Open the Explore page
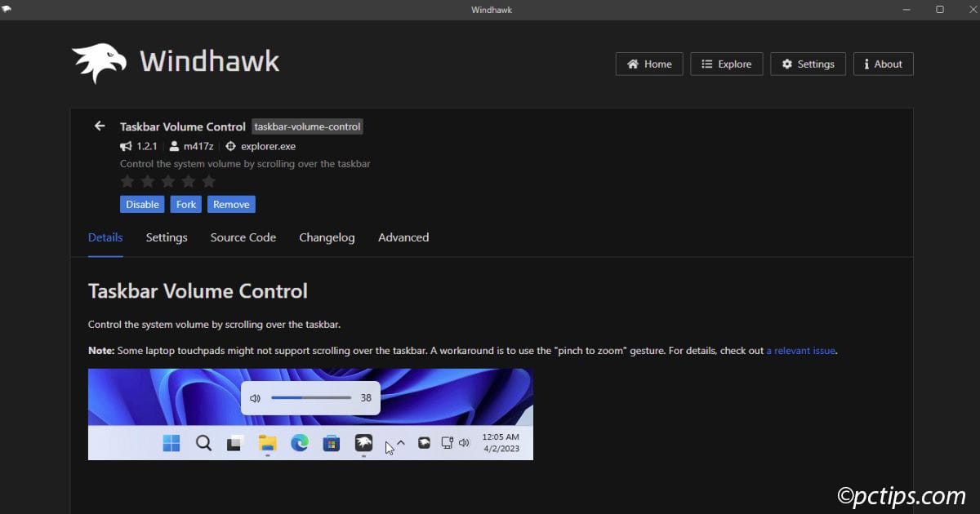 point(727,64)
